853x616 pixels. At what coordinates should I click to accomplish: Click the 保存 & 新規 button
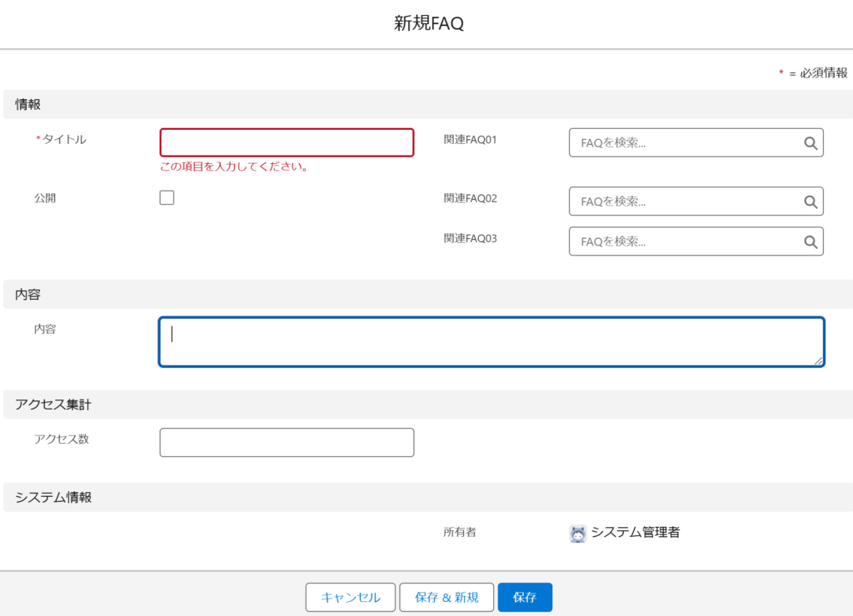coord(446,597)
